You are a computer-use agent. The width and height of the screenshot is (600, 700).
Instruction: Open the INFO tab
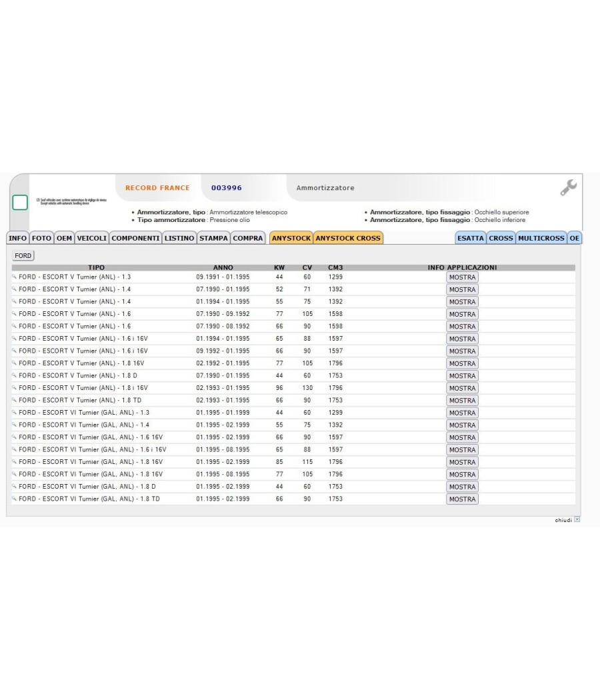pos(18,238)
